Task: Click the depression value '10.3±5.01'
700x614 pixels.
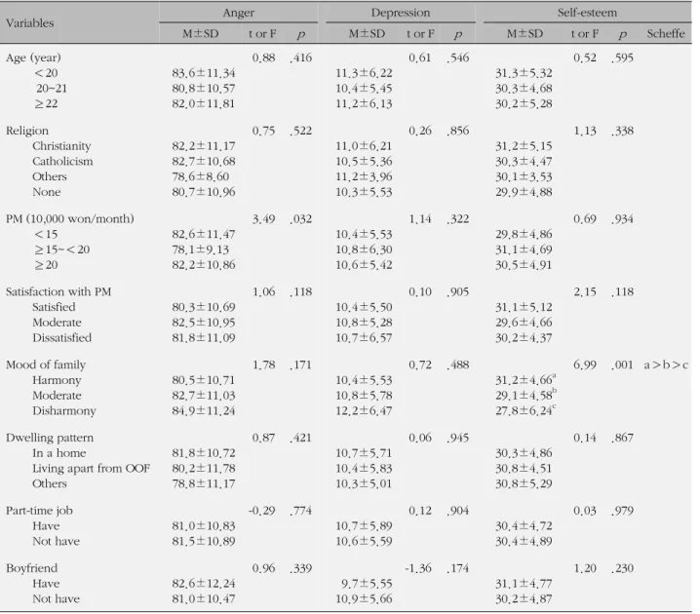Action: (364, 483)
